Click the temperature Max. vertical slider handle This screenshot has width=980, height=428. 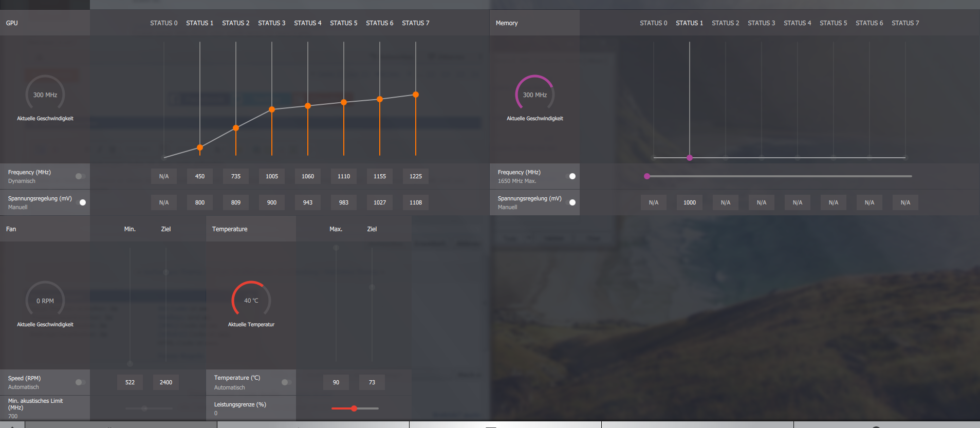tap(336, 248)
